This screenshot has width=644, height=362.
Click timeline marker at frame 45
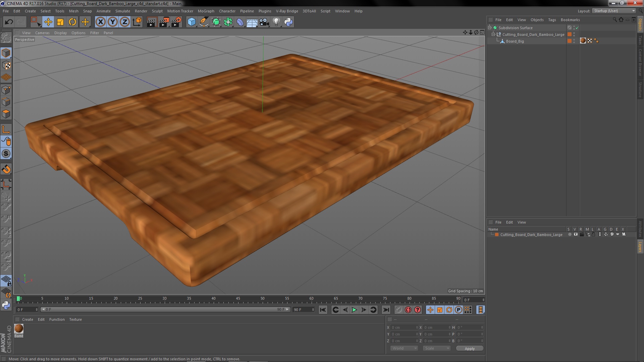click(x=238, y=298)
